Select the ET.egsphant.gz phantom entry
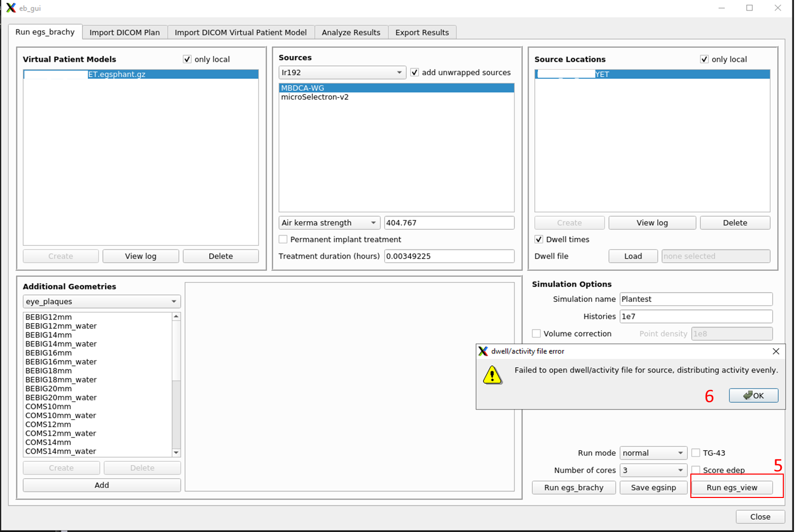This screenshot has height=532, width=795. [141, 74]
